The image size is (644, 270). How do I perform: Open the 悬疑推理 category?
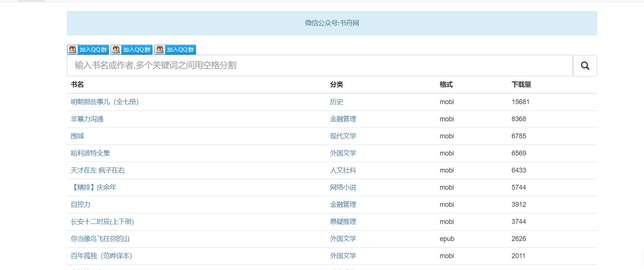pos(343,222)
